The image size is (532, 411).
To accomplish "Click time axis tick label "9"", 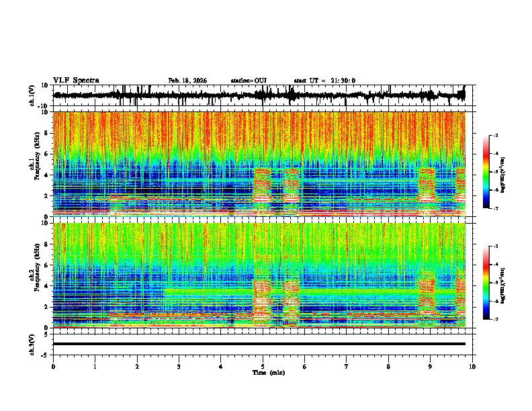I will [430, 367].
